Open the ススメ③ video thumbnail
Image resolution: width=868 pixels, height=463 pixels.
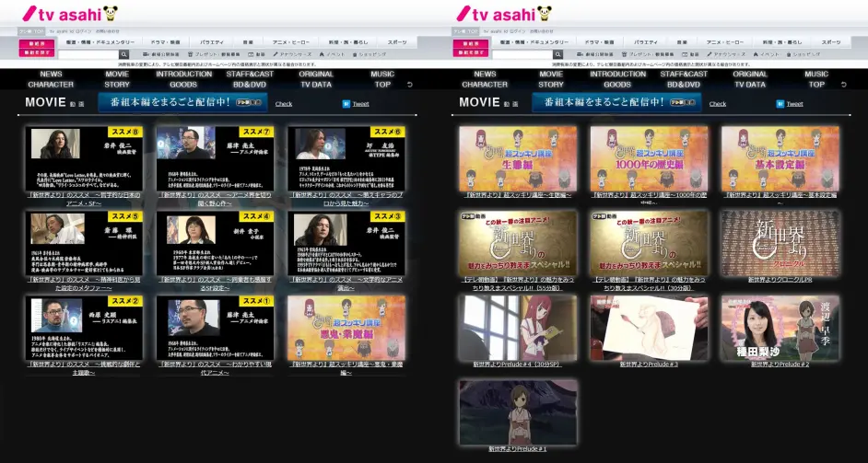[346, 243]
